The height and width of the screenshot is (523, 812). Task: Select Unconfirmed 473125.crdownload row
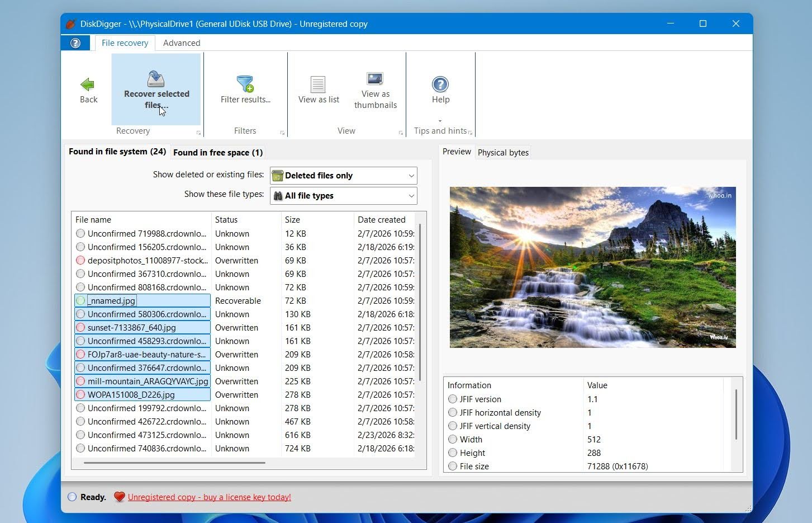coord(244,435)
